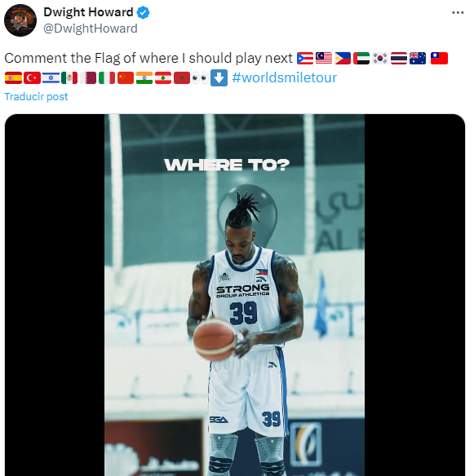The width and height of the screenshot is (474, 476).
Task: Click the Turkey flag emoji
Action: (x=32, y=78)
